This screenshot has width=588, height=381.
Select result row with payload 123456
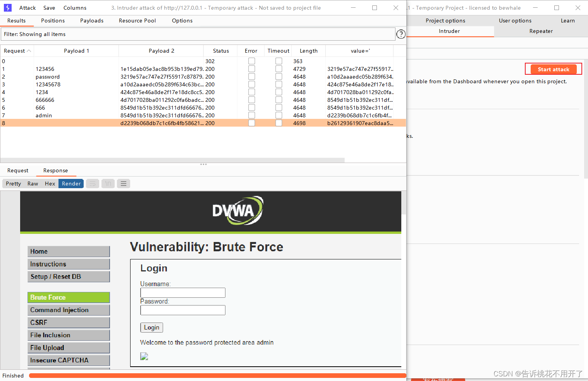(x=203, y=69)
